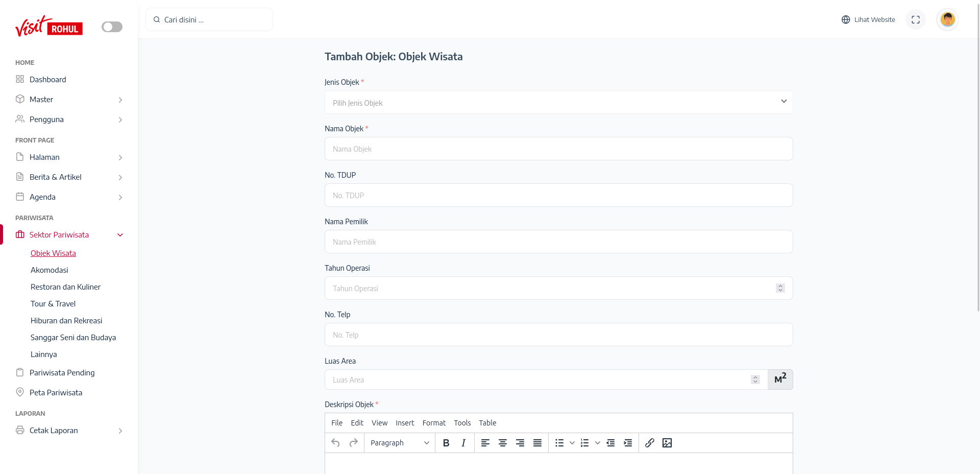This screenshot has height=474, width=980.
Task: Click the Redo icon in editor
Action: click(353, 443)
